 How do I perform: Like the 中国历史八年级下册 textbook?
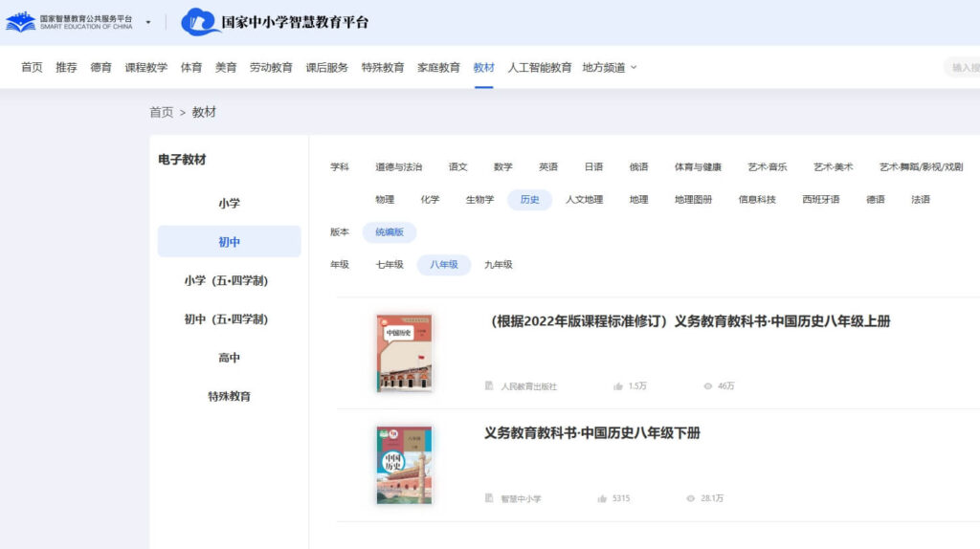click(602, 498)
